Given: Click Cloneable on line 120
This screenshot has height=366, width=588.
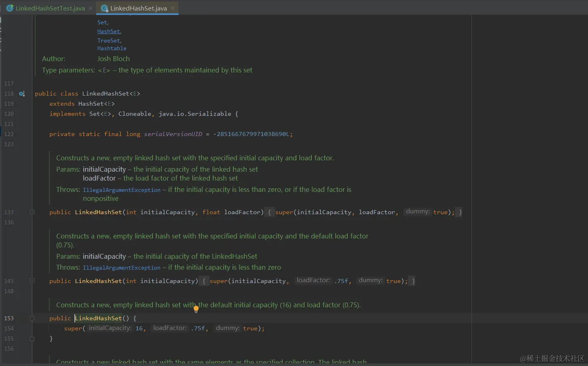Looking at the screenshot, I should 135,114.
